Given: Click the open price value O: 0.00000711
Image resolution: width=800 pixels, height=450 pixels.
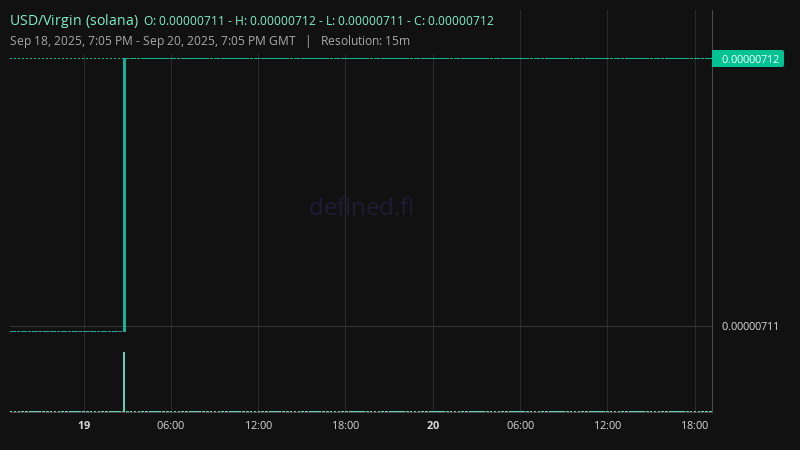Looking at the screenshot, I should pyautogui.click(x=184, y=21).
